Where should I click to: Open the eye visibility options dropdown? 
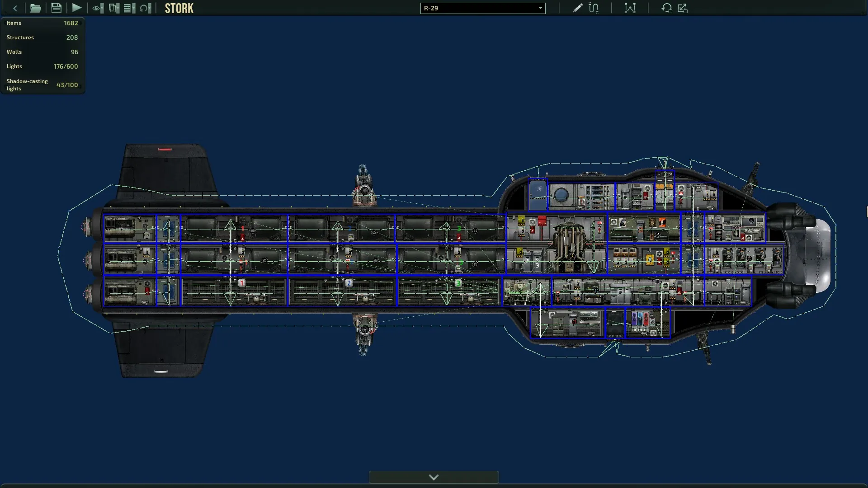click(98, 8)
